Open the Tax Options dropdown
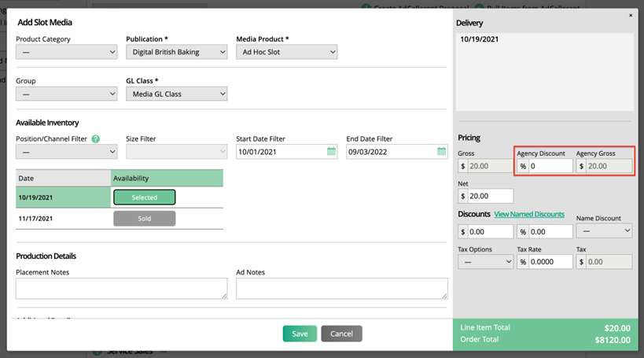This screenshot has width=644, height=358. pyautogui.click(x=485, y=262)
